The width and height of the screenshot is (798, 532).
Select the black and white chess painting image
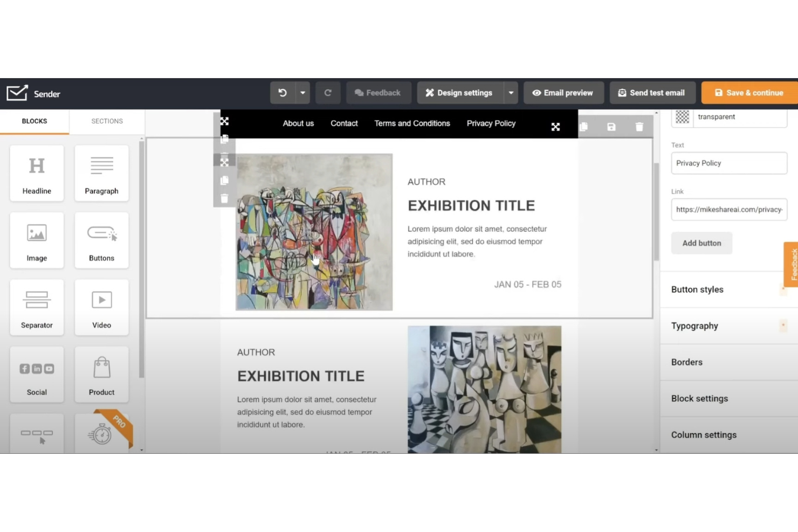(x=484, y=389)
